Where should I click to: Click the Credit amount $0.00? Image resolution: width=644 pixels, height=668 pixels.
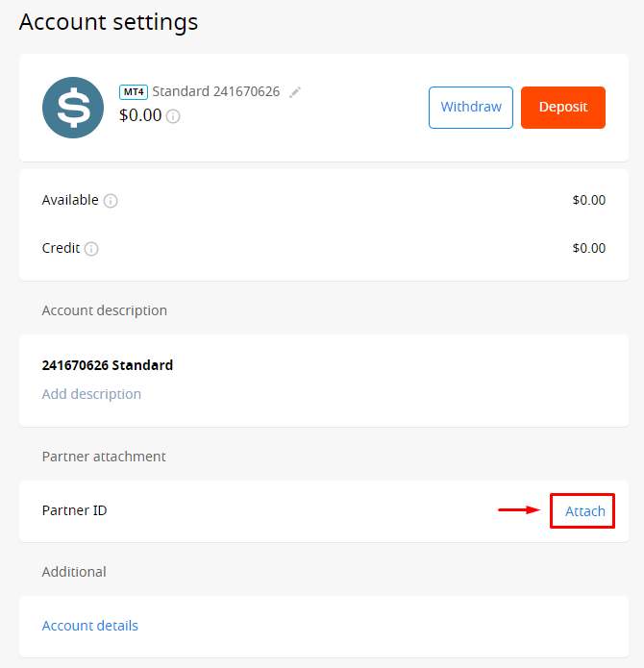588,248
